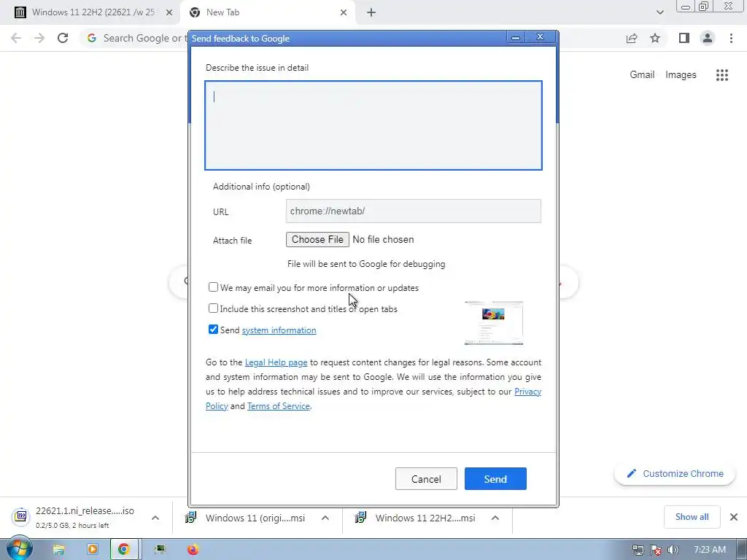Click the network tray icon
This screenshot has height=560, width=747.
638,550
